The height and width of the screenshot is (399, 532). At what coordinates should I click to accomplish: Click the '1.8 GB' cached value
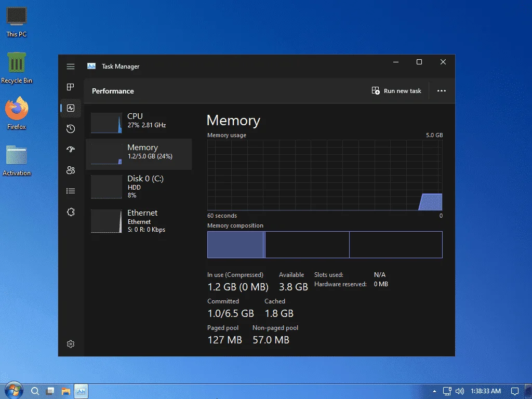pyautogui.click(x=279, y=313)
